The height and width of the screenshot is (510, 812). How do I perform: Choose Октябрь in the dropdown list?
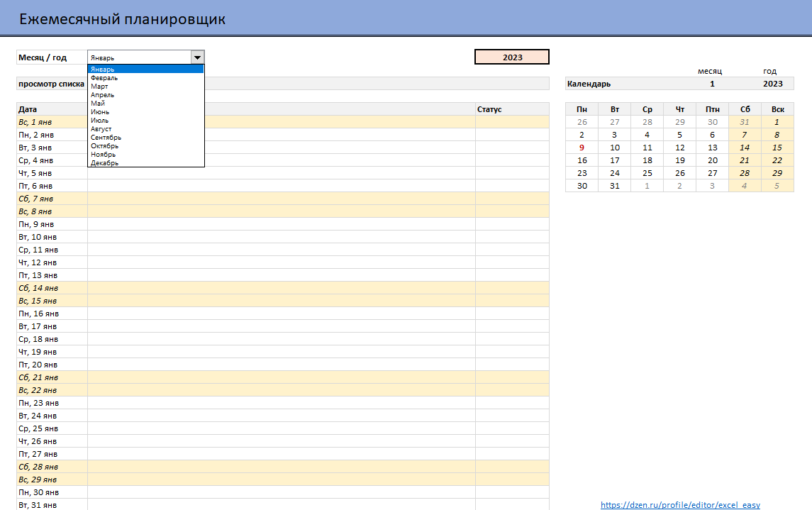tap(145, 146)
